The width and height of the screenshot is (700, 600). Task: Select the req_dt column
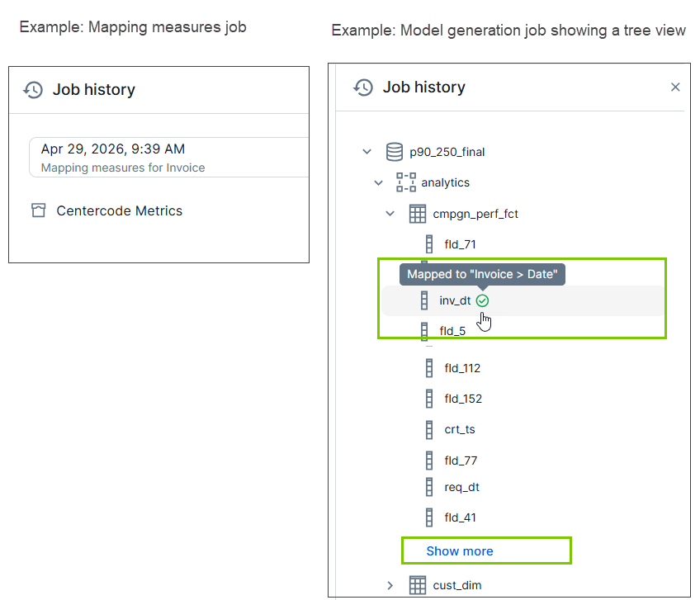pos(461,487)
